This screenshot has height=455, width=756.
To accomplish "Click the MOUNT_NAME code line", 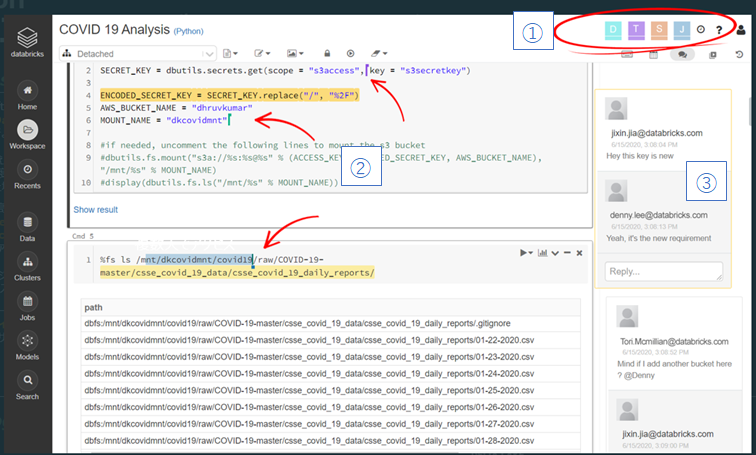I will 164,120.
